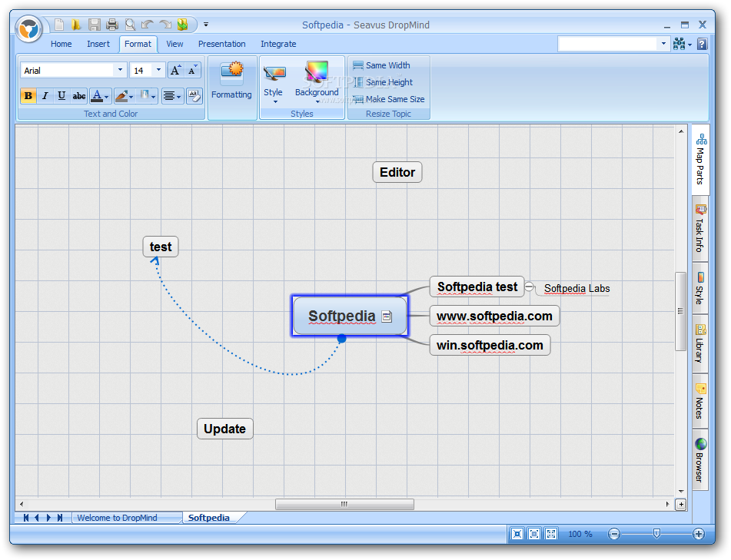Save the map with the floppy disk icon
The image size is (731, 560).
95,25
